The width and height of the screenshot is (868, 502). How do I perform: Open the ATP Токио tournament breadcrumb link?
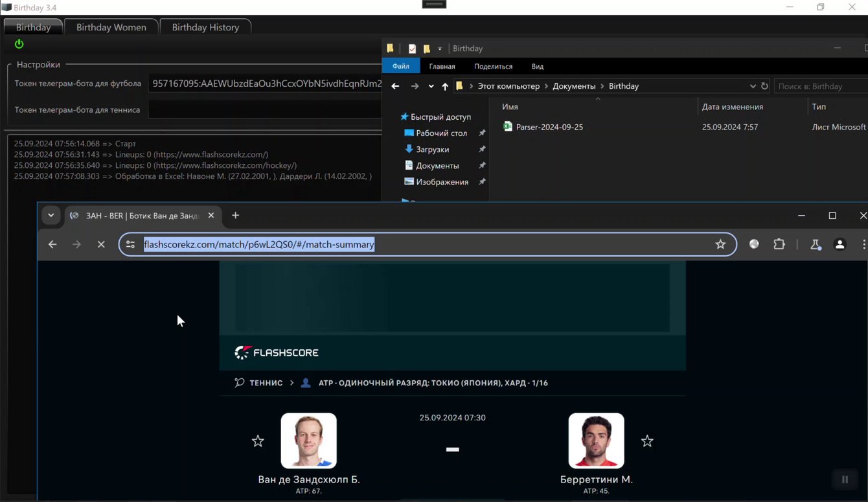[433, 383]
